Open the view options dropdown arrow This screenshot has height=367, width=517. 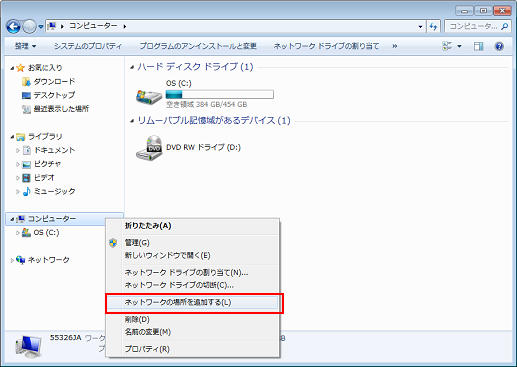coord(459,46)
